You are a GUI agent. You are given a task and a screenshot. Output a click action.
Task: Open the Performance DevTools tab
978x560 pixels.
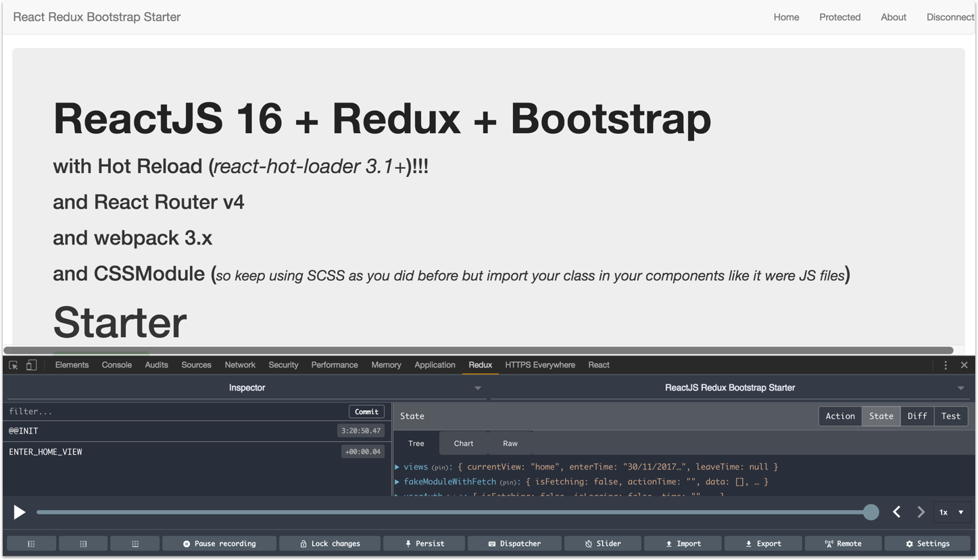335,365
